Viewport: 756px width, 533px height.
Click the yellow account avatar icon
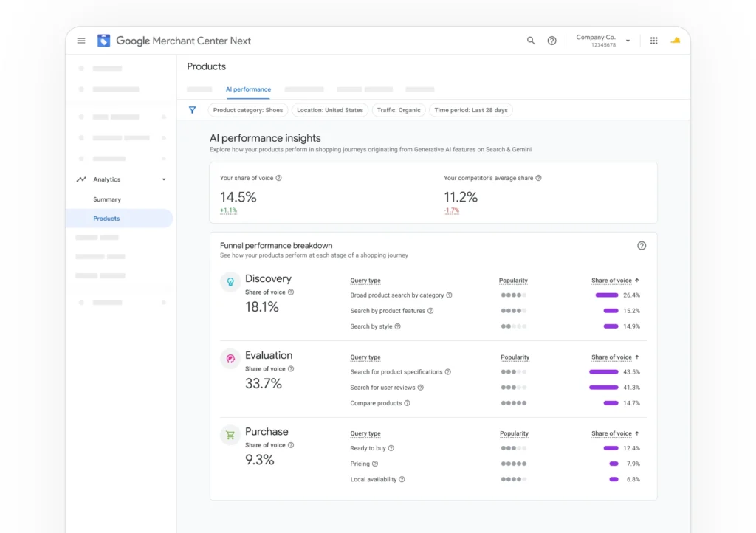[675, 41]
